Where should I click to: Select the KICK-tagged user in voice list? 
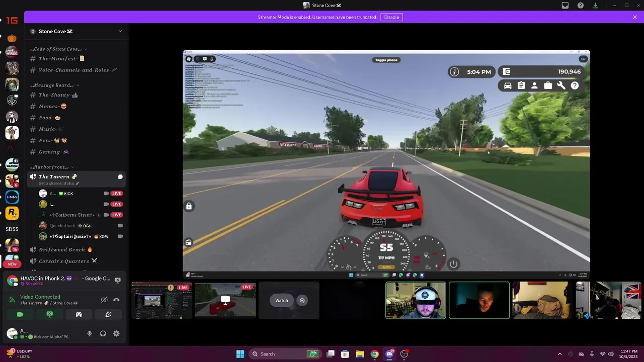80,194
